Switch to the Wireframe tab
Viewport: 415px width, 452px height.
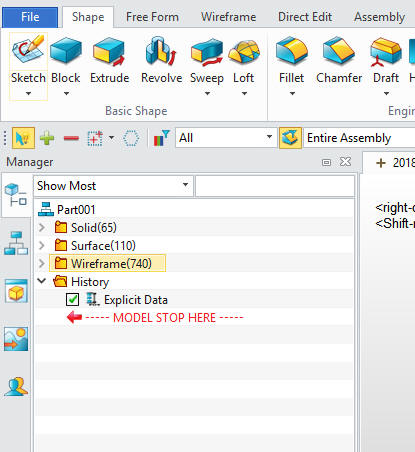(x=228, y=17)
